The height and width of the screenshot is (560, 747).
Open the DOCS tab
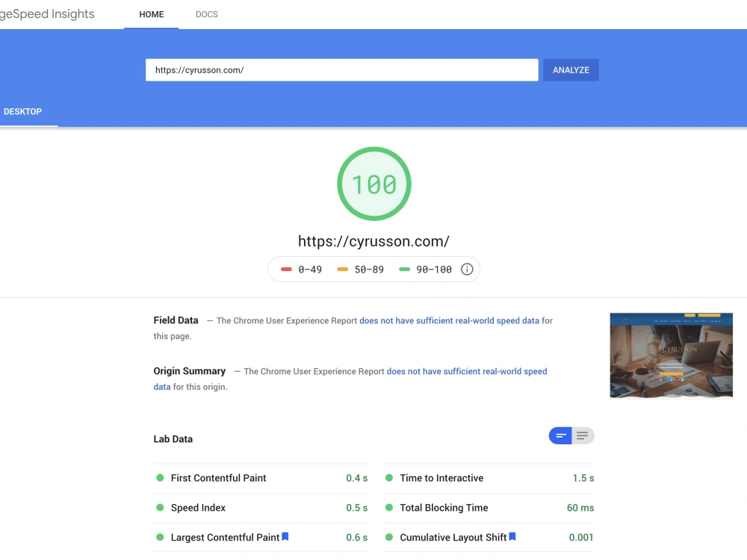[207, 14]
